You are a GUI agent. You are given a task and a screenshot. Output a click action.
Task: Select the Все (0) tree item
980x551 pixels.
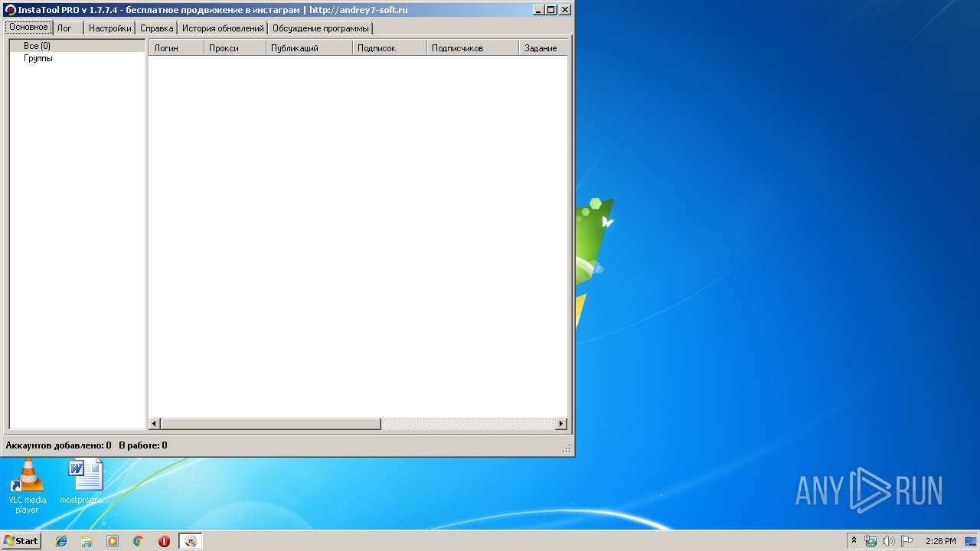click(37, 46)
